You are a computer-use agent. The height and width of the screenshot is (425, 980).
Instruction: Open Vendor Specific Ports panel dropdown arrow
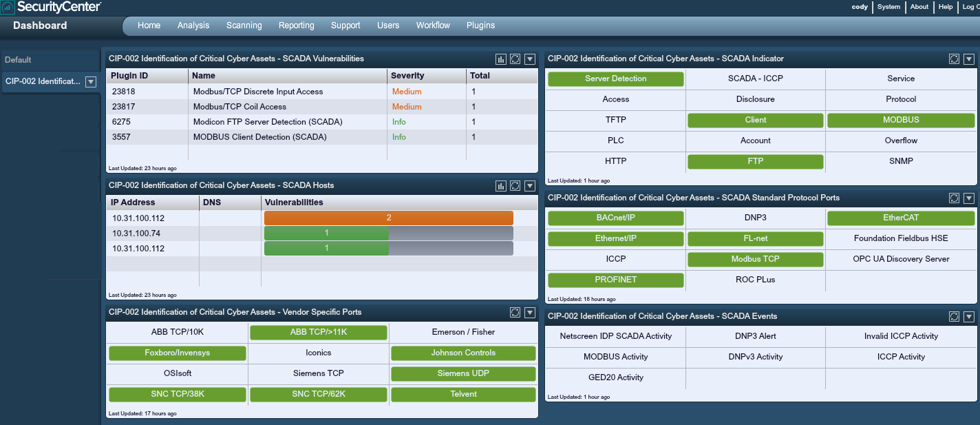pyautogui.click(x=530, y=313)
